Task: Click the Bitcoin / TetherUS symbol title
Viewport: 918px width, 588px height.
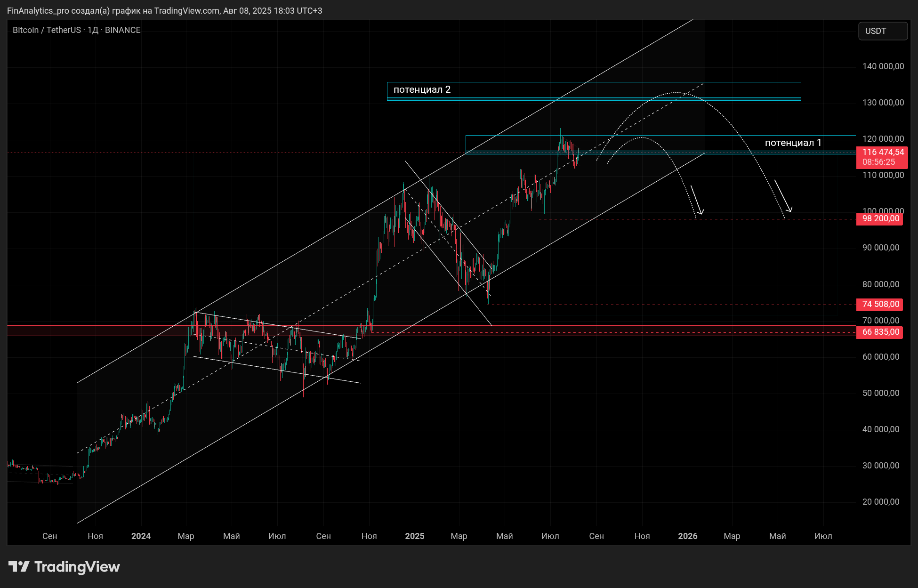Action: click(76, 30)
